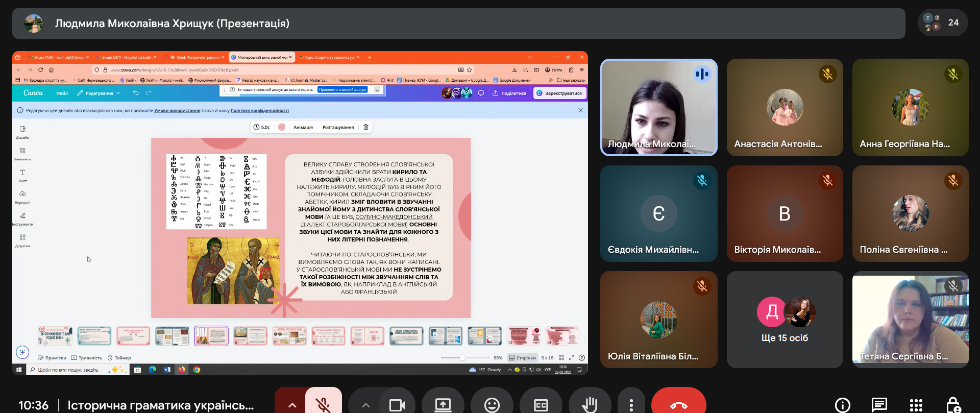
Task: Undo last action in Canva
Action: 136,93
